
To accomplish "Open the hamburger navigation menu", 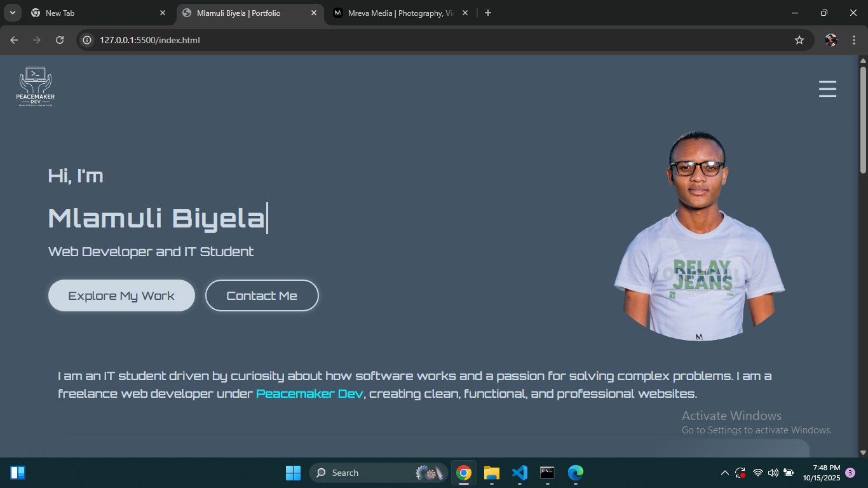I will [x=827, y=89].
